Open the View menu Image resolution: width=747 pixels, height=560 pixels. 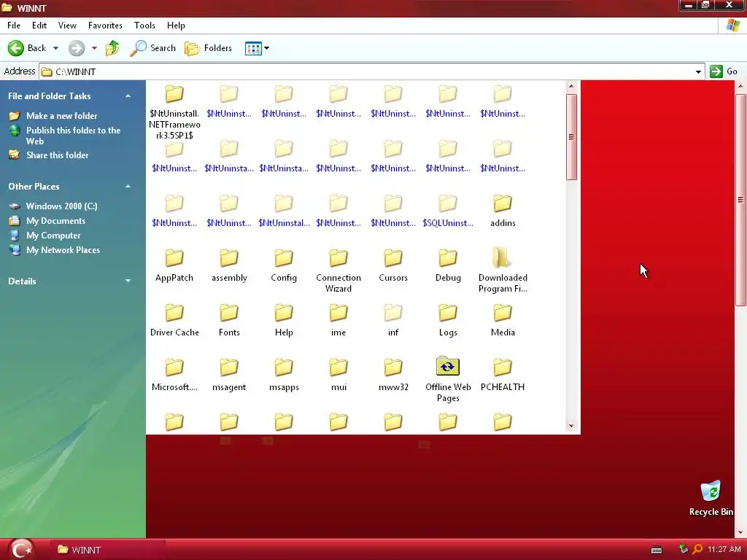pos(67,26)
